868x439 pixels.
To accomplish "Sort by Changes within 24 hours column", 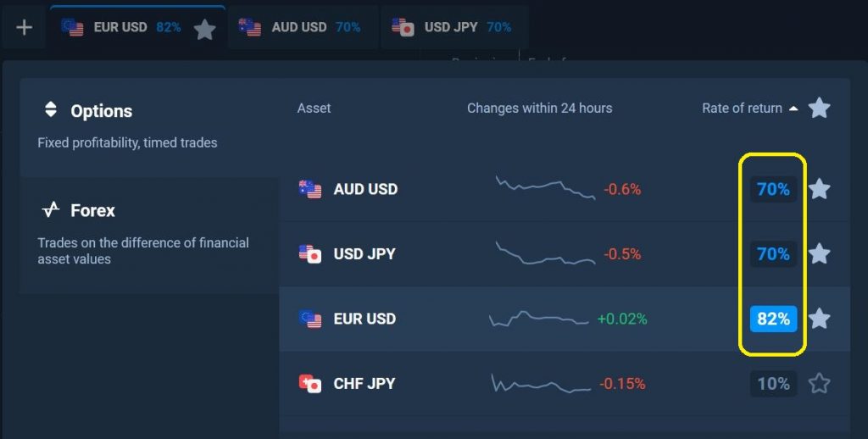I will click(x=539, y=108).
